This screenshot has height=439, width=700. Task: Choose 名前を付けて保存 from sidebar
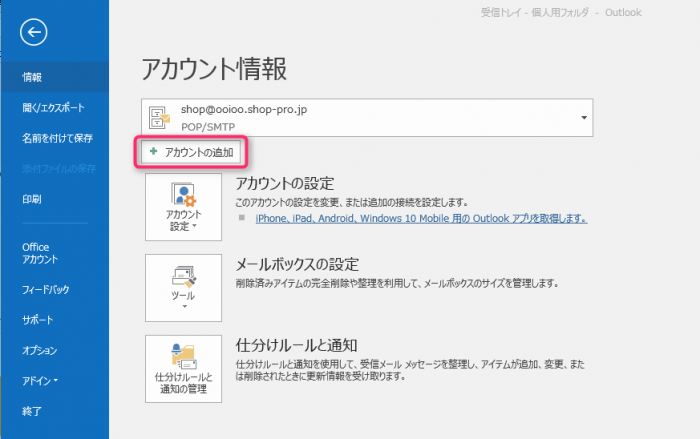coord(57,138)
